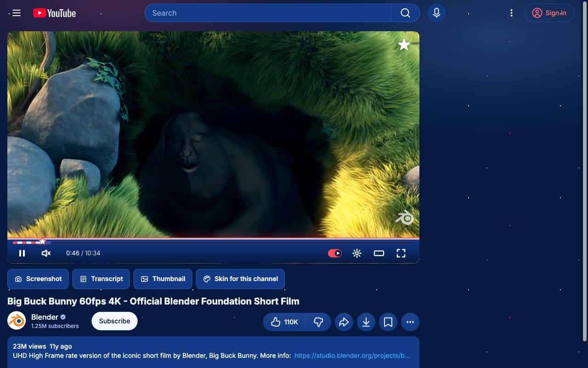Click the video title text

153,301
